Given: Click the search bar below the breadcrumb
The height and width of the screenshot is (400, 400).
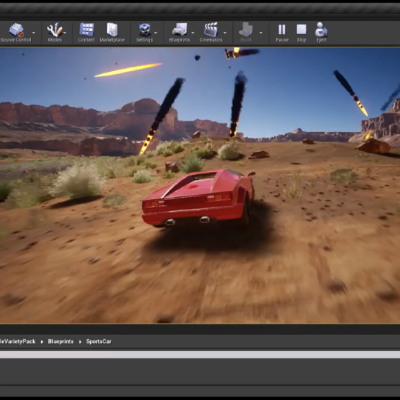Looking at the screenshot, I should [x=200, y=354].
